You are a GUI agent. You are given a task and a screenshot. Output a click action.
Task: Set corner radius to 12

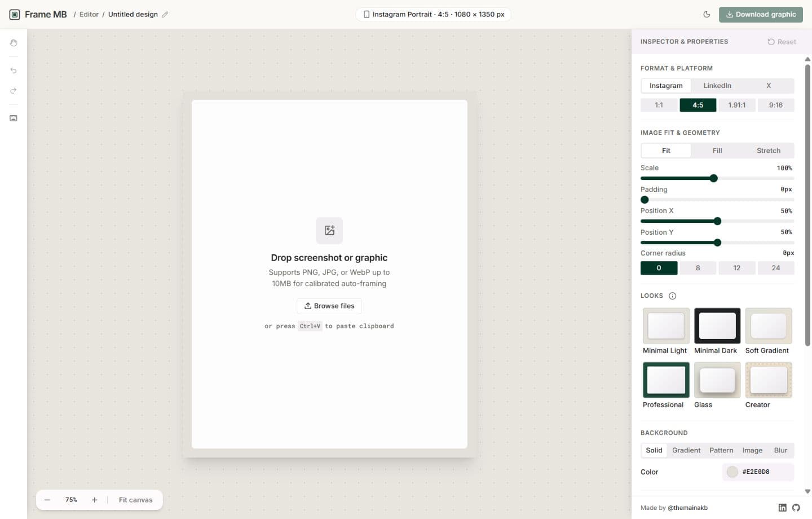coord(736,268)
